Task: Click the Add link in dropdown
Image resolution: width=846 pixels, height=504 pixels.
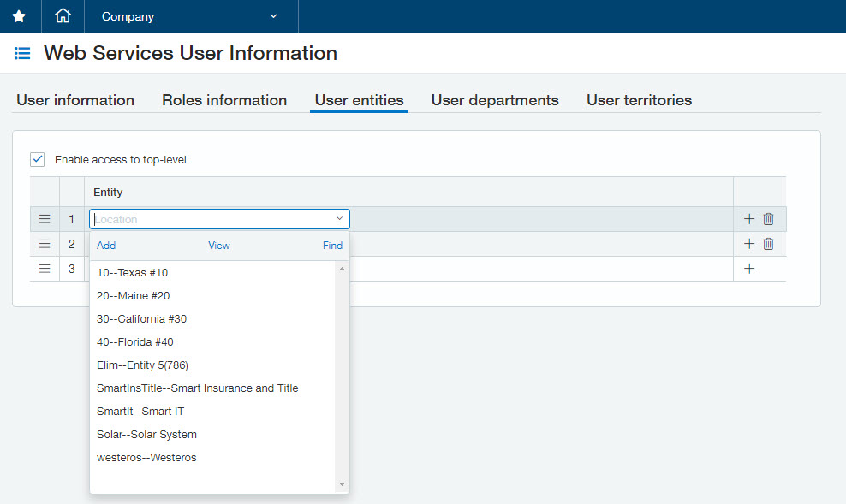Action: [106, 246]
